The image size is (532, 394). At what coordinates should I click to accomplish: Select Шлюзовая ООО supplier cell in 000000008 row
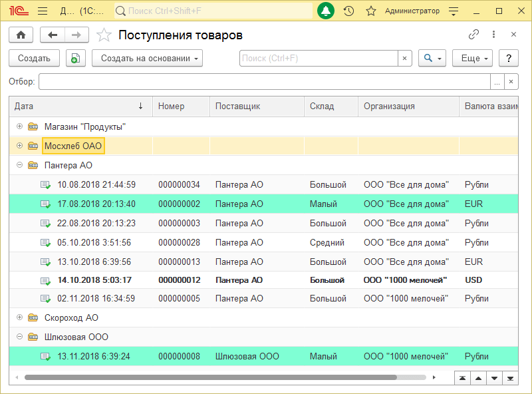[247, 356]
